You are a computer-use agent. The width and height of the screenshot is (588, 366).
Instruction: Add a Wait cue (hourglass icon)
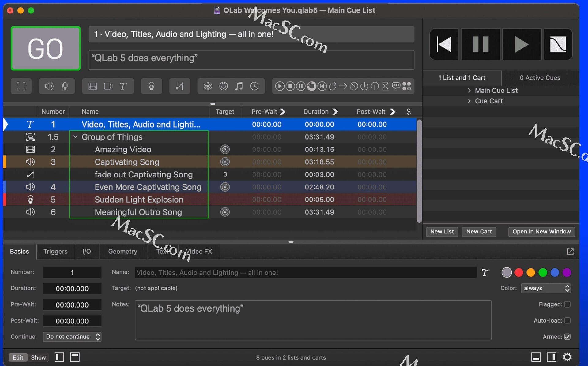385,86
